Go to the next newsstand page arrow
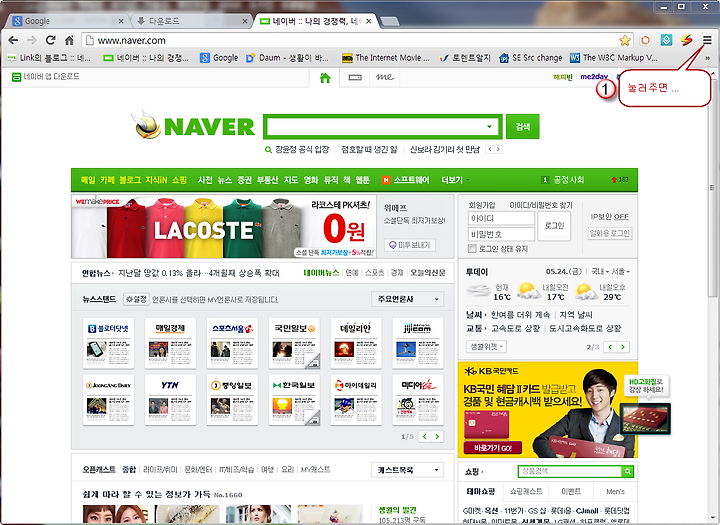 click(x=438, y=436)
